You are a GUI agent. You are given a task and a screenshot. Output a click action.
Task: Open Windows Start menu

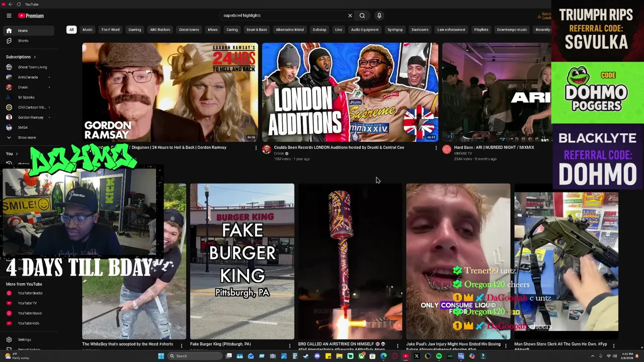tap(161, 356)
